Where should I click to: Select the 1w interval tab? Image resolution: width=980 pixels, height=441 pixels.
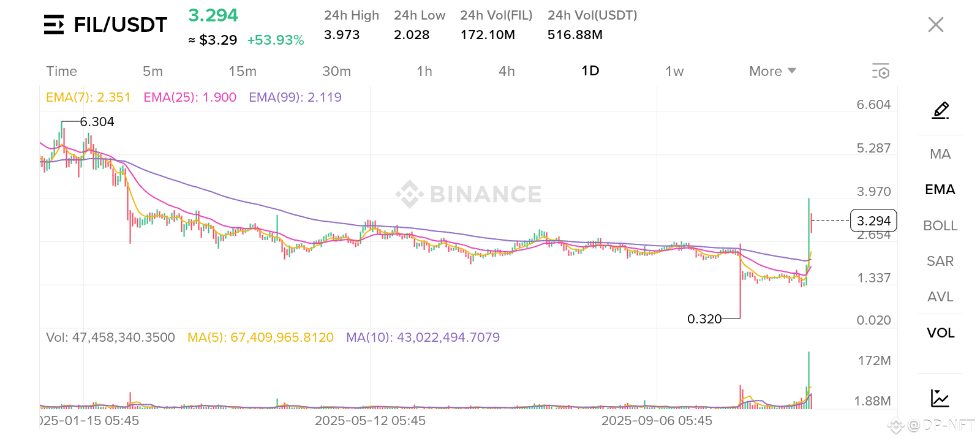point(674,71)
